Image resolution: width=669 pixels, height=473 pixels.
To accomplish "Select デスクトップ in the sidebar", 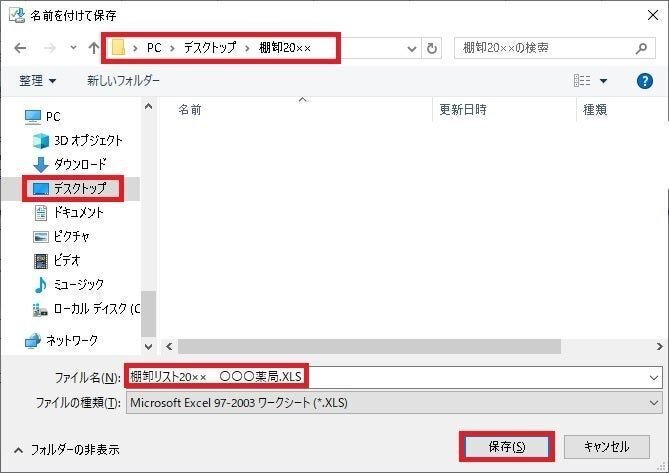I will (70, 188).
